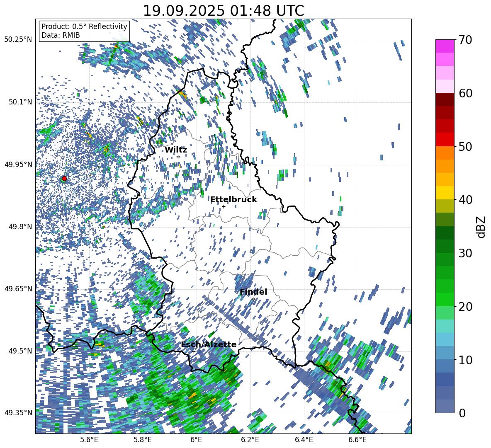
Task: Click the 50.25°N latitude label
Action: 18,39
